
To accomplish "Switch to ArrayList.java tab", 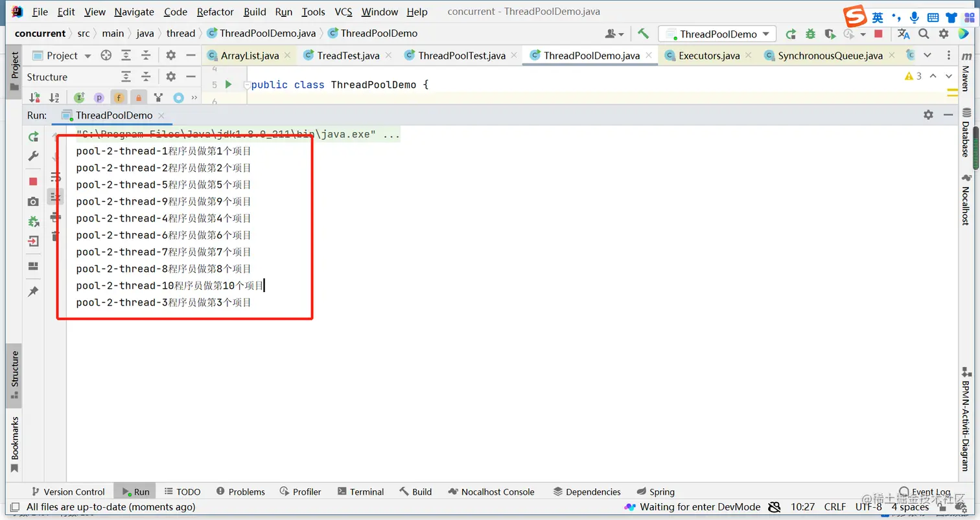I will (x=250, y=56).
